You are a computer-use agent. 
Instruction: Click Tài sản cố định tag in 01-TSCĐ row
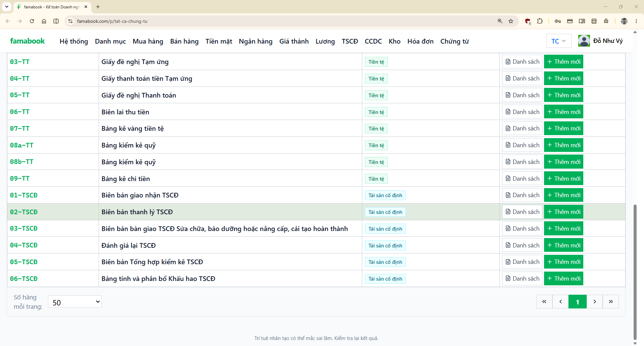click(x=385, y=195)
